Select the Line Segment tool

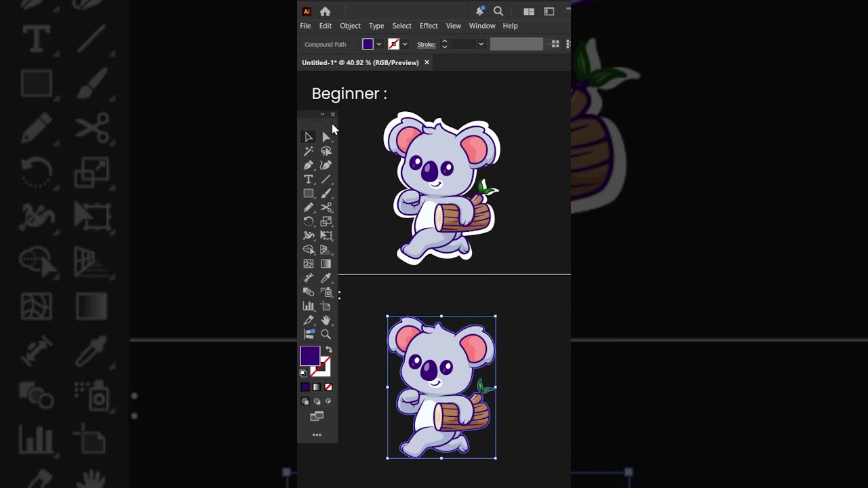click(326, 180)
